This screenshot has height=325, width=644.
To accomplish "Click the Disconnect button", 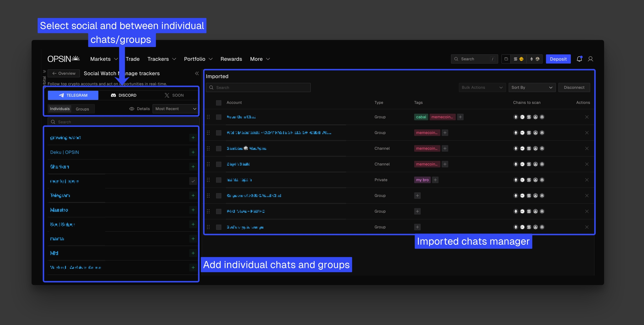I will [574, 88].
